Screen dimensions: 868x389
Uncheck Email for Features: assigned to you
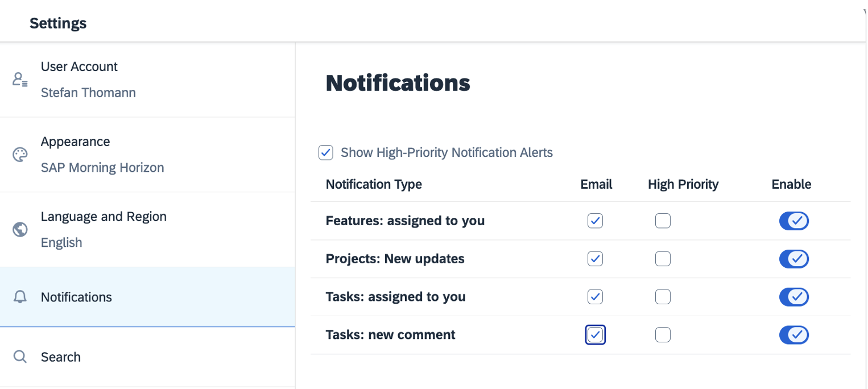tap(595, 221)
